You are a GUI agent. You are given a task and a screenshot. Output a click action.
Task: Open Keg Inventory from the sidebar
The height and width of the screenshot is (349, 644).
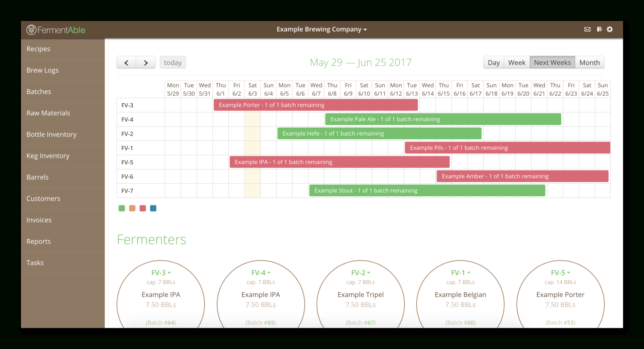click(x=48, y=156)
